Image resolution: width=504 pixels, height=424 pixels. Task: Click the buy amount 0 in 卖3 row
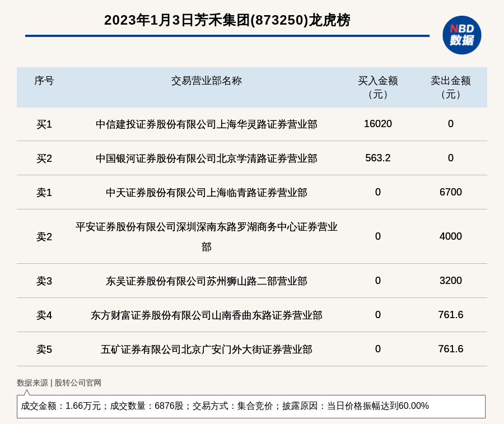coord(377,281)
